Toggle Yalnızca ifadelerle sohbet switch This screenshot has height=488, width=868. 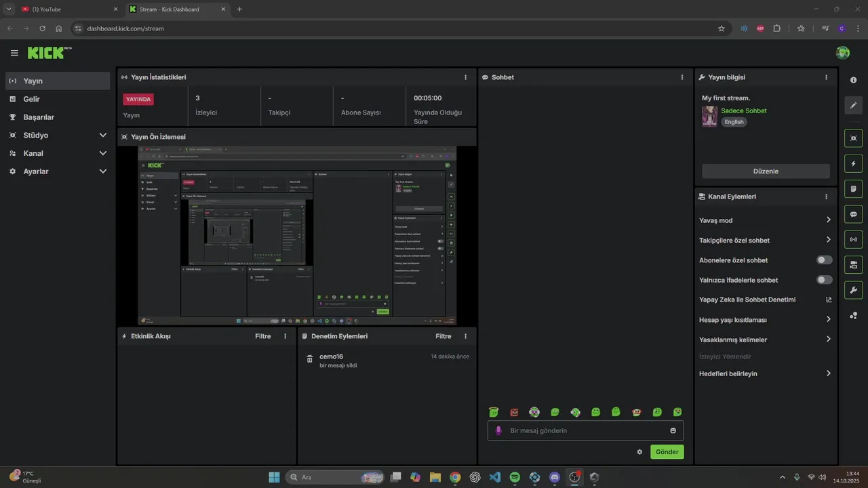pos(824,280)
